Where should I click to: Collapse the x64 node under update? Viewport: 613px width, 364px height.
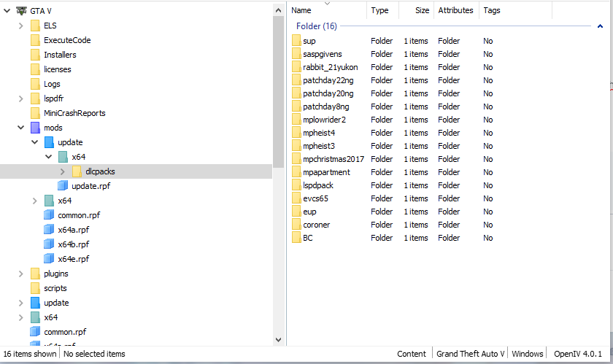[49, 156]
